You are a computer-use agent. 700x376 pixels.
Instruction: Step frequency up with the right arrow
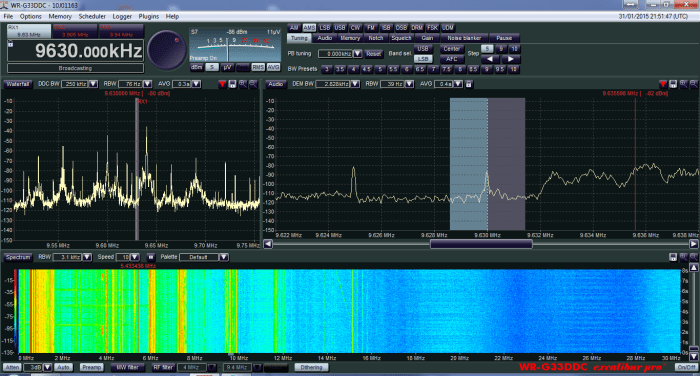click(510, 59)
